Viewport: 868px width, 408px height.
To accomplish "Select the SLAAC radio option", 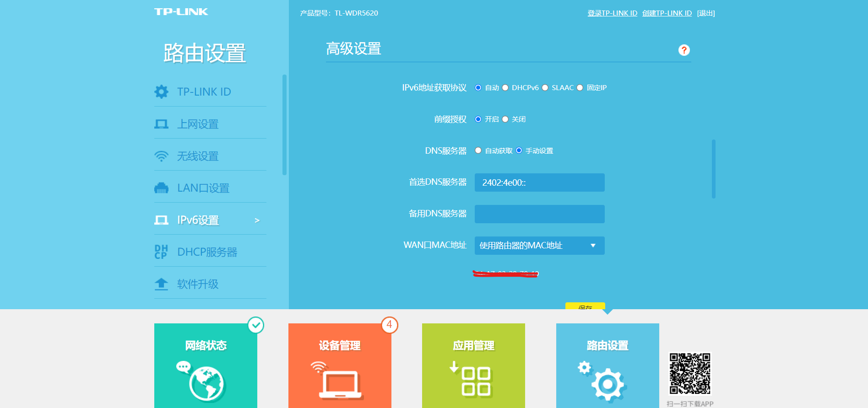I will coord(545,87).
